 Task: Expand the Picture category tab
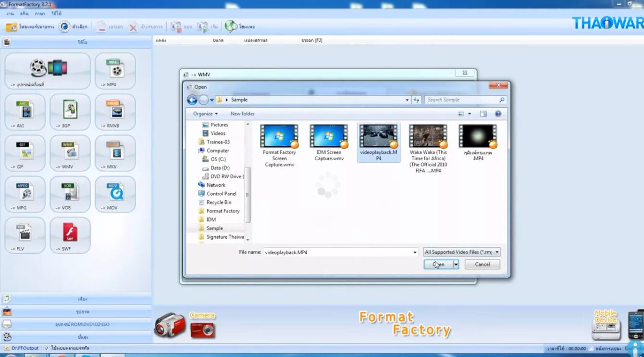(76, 311)
